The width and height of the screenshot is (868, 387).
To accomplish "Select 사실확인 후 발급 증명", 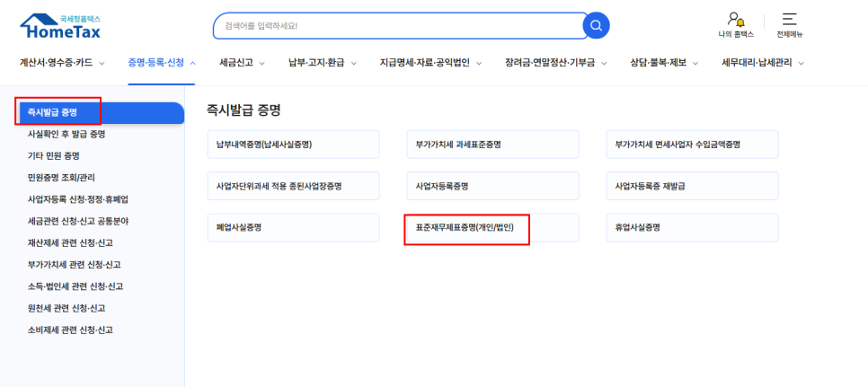I will [66, 134].
